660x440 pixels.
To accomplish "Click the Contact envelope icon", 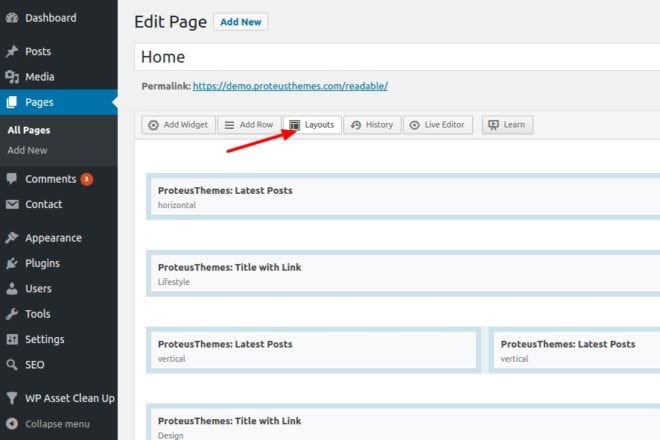I will [12, 204].
